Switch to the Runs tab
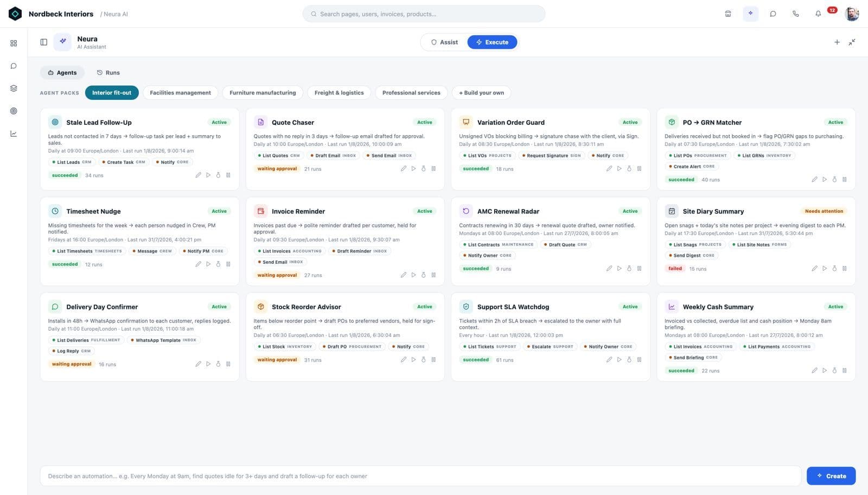The width and height of the screenshot is (868, 495). coord(108,73)
